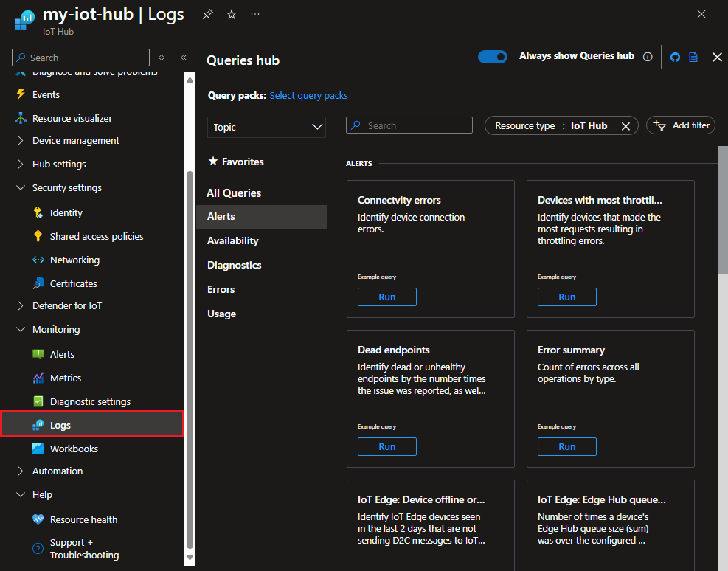Collapse the sidebar with double chevron icon
Screen dimensions: 728x571
(184, 58)
